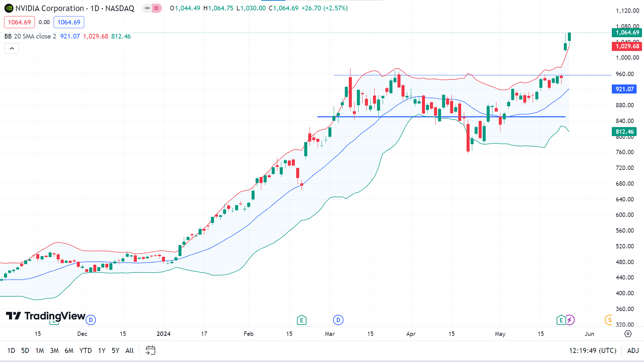Toggle ADJ adjusted data
The image size is (644, 362).
coord(633,350)
